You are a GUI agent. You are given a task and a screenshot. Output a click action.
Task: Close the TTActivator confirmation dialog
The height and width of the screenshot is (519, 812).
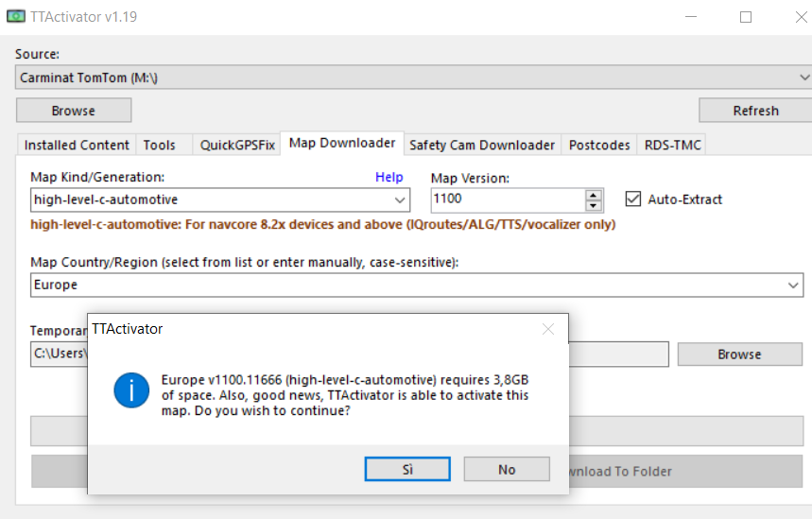(548, 329)
